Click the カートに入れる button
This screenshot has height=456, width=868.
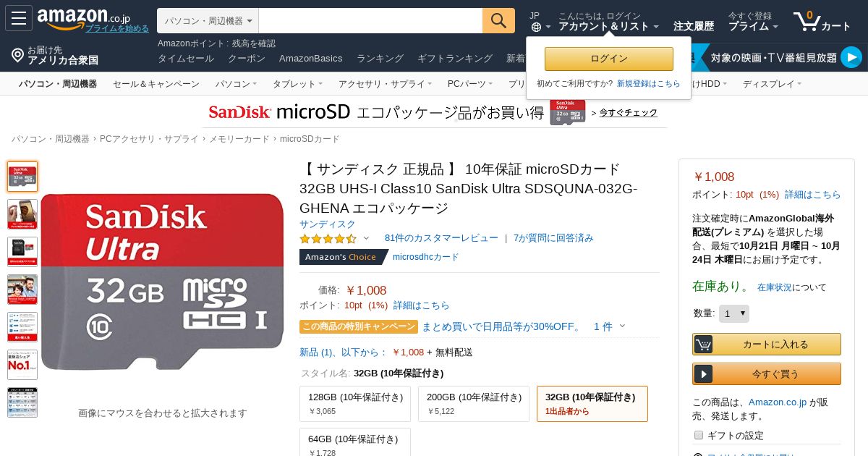(767, 345)
